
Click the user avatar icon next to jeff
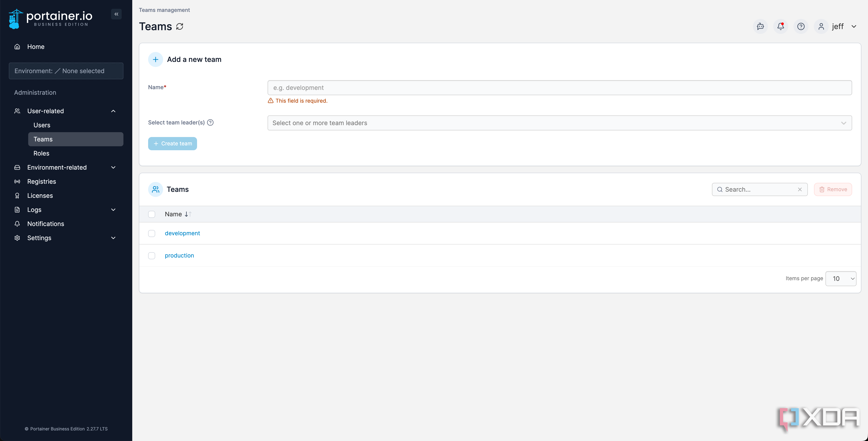(x=821, y=26)
